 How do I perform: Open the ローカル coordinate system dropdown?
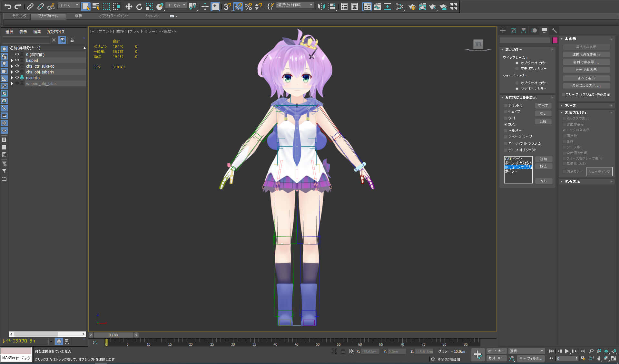tap(176, 5)
